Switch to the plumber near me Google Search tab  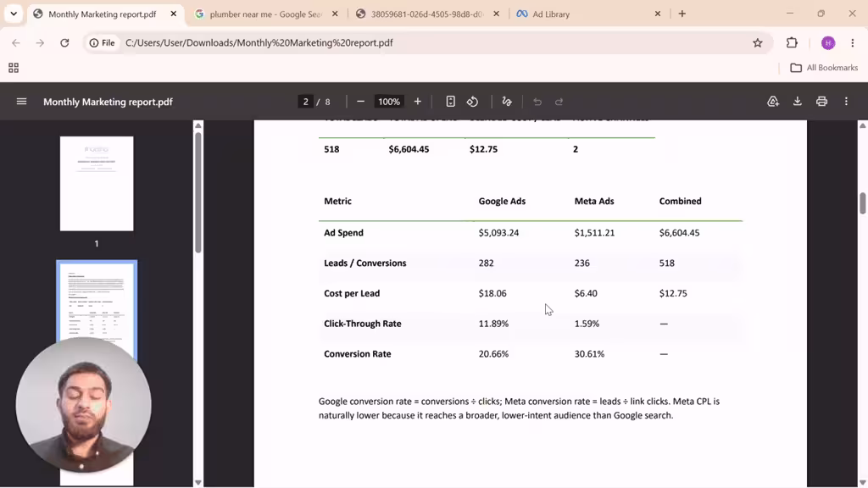coord(266,14)
